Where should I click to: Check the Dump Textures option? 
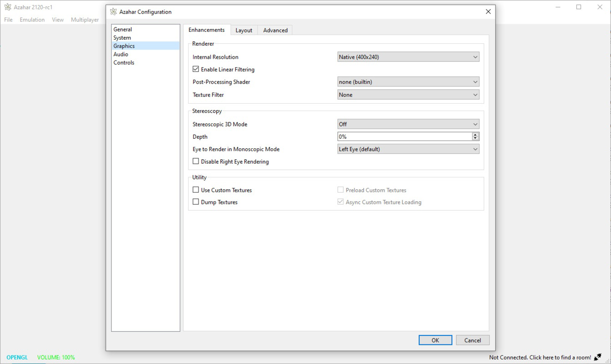click(196, 202)
